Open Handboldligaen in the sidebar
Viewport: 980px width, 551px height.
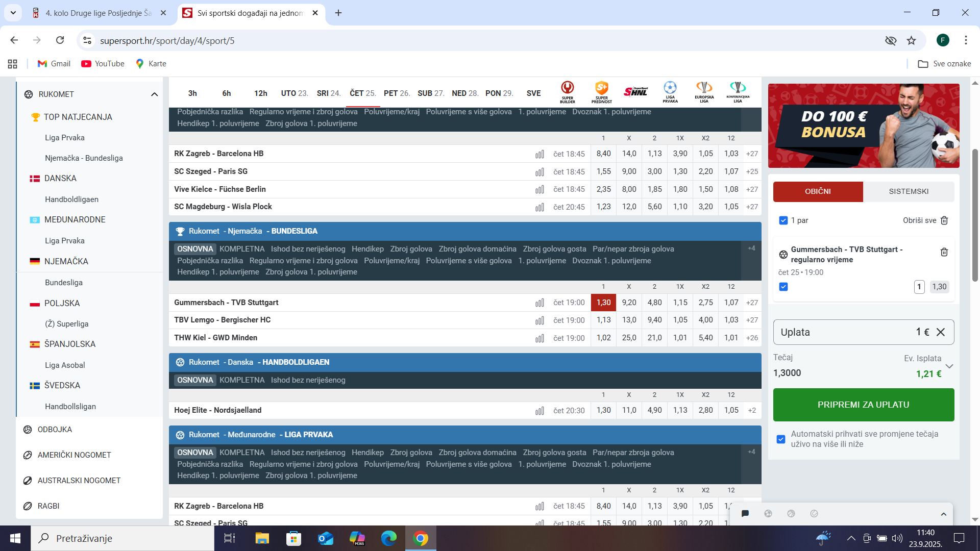click(71, 199)
